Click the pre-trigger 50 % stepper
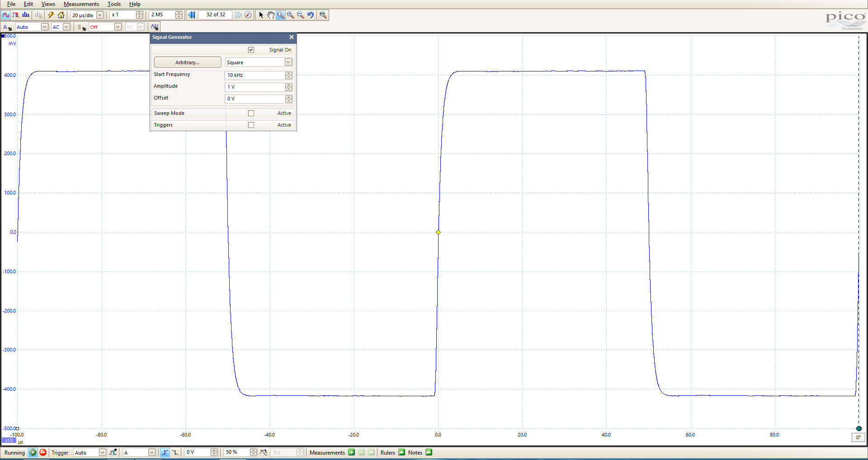Screen dimensions: 868x460 coord(253,452)
